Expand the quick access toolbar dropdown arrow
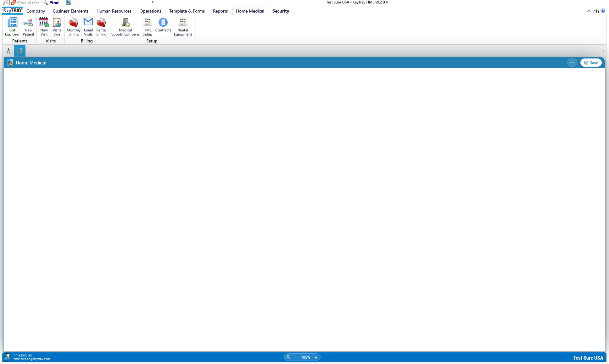Screen dimensions: 609x364 coord(153,2)
